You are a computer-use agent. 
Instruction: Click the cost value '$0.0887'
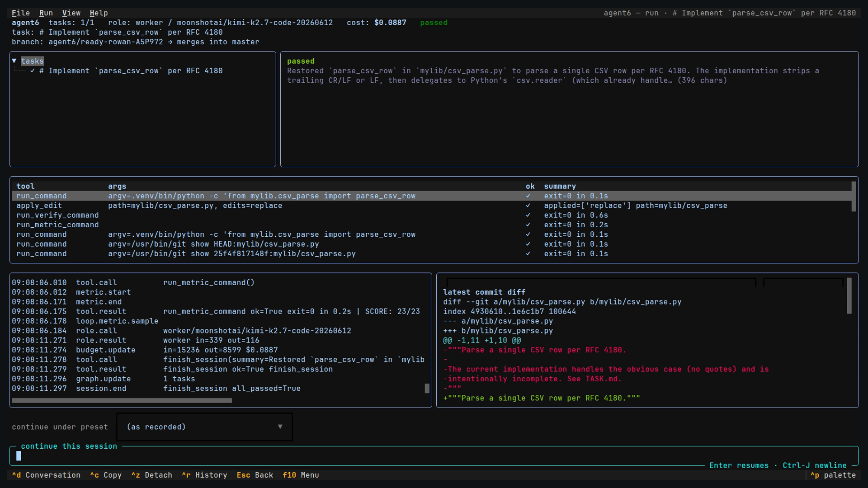390,23
